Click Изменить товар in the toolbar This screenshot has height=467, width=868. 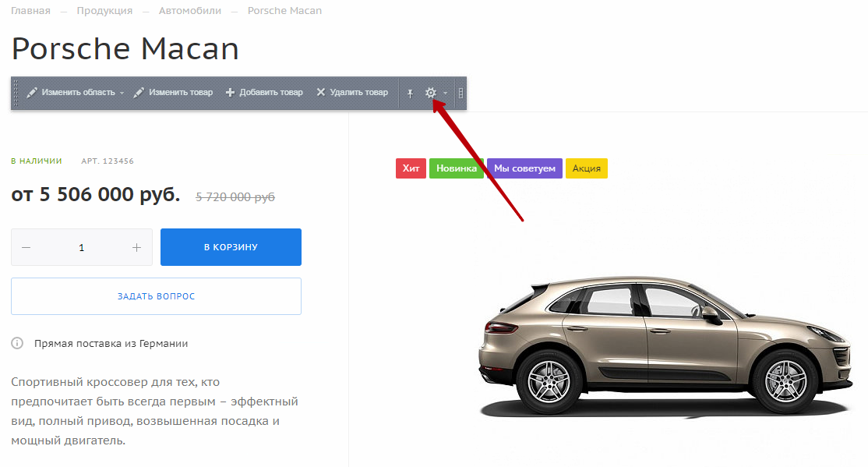[x=173, y=93]
